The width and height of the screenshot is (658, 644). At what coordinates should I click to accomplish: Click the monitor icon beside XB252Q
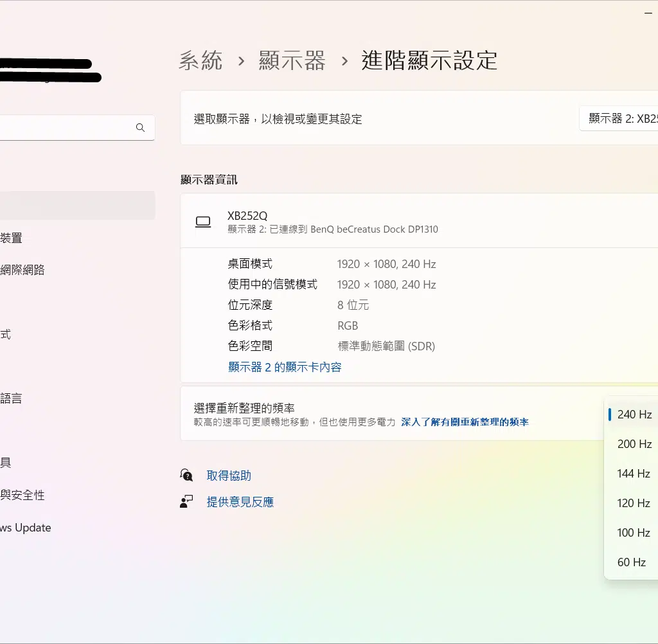(203, 222)
